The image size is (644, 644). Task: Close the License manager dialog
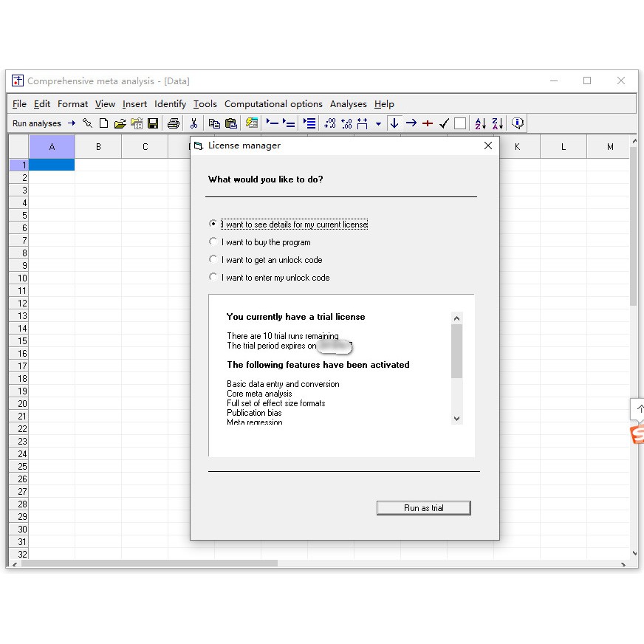(487, 145)
